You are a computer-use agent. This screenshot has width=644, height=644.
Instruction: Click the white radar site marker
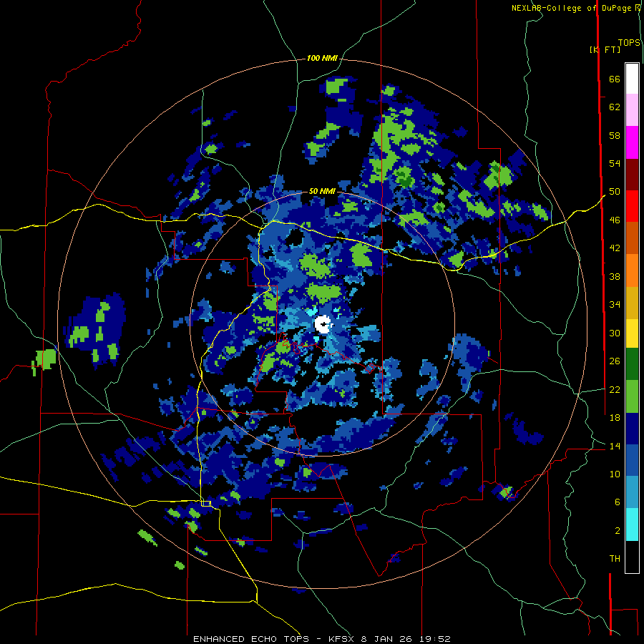click(x=323, y=324)
